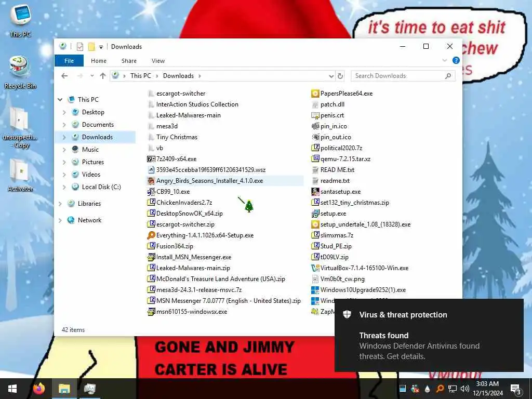This screenshot has width=532, height=399.
Task: Expand the Local Disk (C:) node
Action: coord(64,187)
